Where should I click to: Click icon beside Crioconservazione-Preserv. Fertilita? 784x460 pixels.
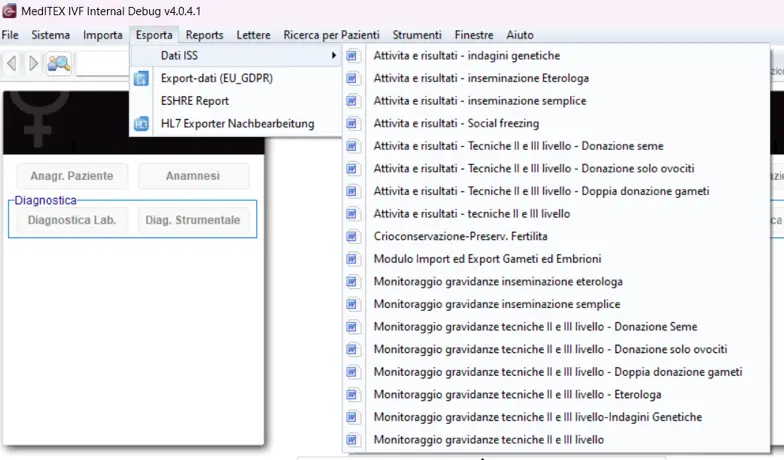[352, 237]
